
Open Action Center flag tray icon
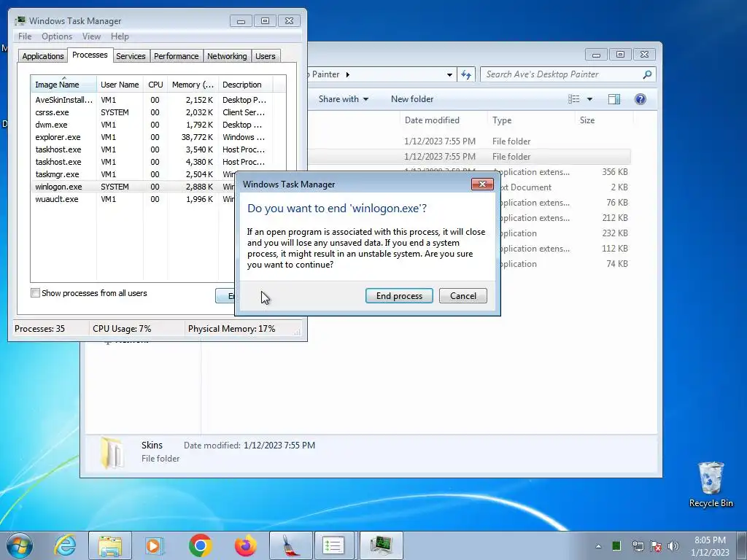pyautogui.click(x=656, y=546)
